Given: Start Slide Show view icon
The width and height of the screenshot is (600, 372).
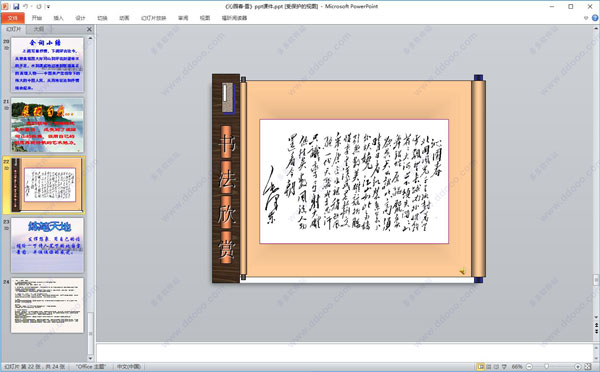Looking at the screenshot, I should tap(504, 367).
